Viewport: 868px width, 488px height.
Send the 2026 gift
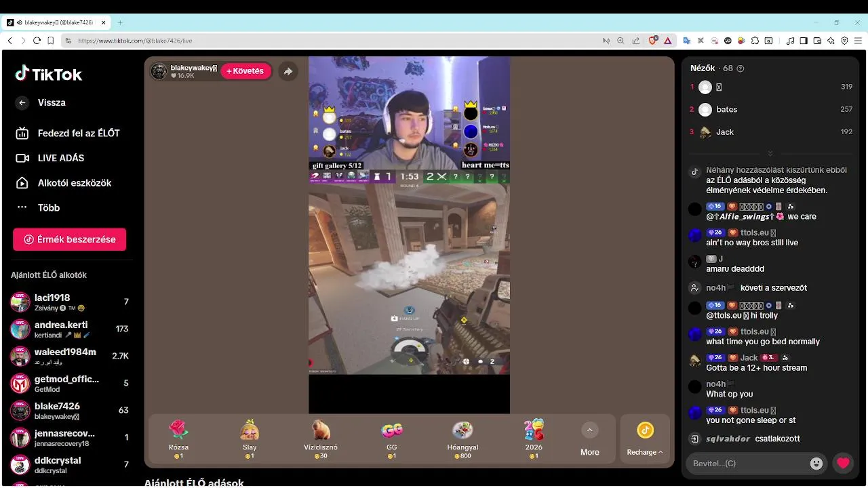pos(534,439)
